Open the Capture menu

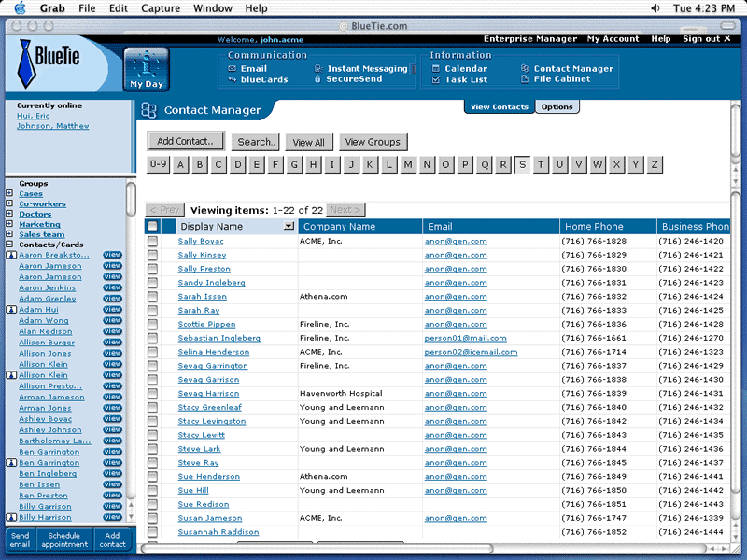(161, 8)
